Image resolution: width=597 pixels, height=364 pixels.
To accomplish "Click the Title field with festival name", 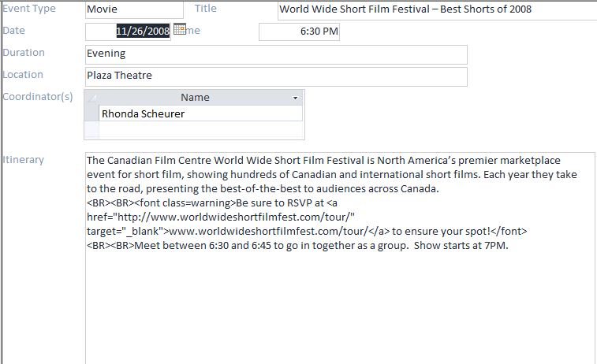I will tap(436, 9).
